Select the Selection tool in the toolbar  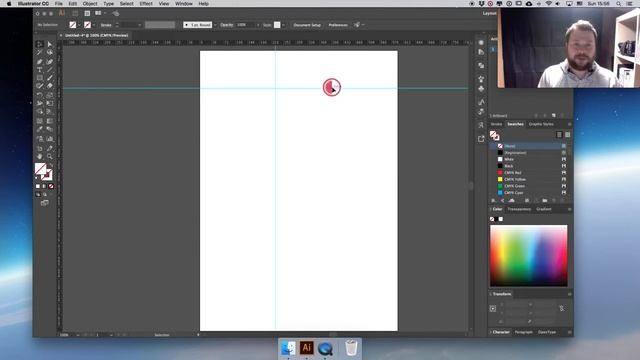click(x=40, y=44)
